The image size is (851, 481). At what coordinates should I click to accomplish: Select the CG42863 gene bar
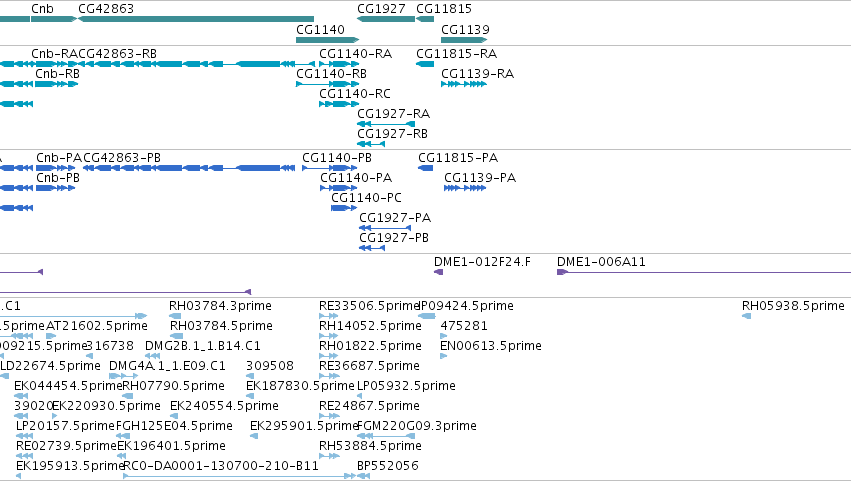pyautogui.click(x=196, y=19)
